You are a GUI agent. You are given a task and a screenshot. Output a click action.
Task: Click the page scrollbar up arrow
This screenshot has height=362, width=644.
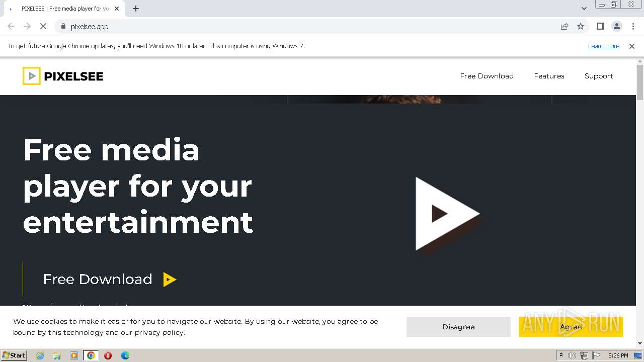(x=640, y=61)
